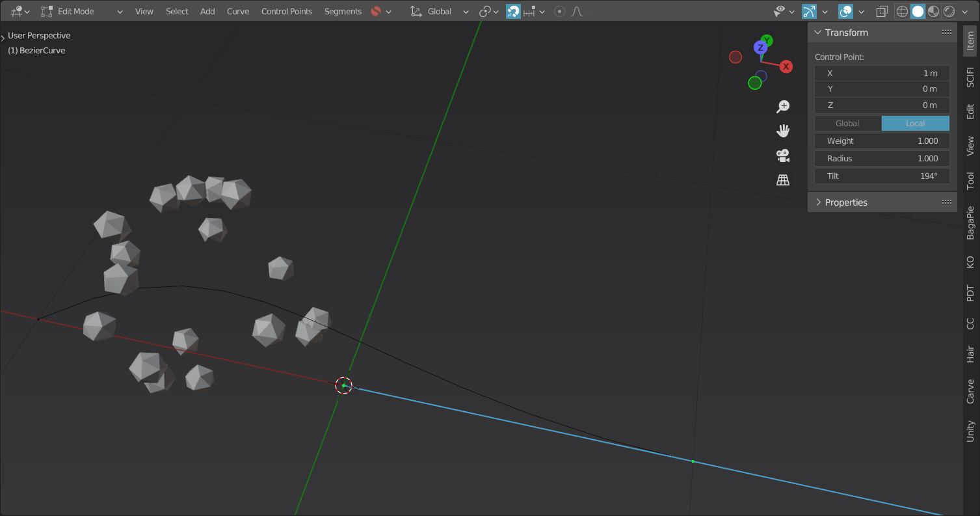Screen dimensions: 980x516
Task: Toggle X-ray mode
Action: [882, 11]
